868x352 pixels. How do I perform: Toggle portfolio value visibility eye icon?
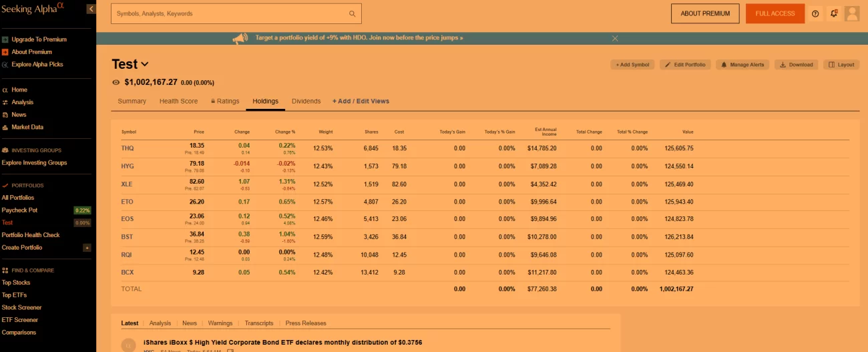[116, 82]
